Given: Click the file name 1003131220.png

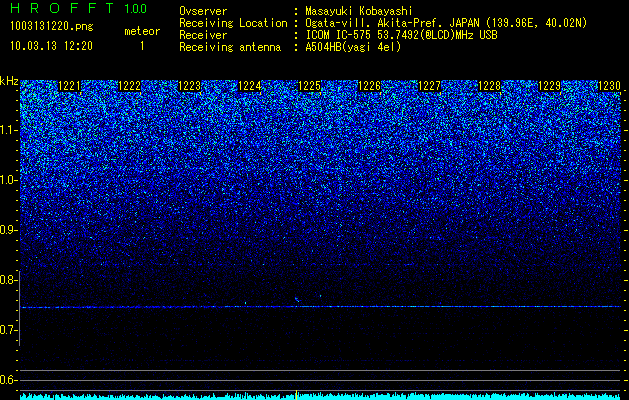Looking at the screenshot, I should click(x=52, y=27).
